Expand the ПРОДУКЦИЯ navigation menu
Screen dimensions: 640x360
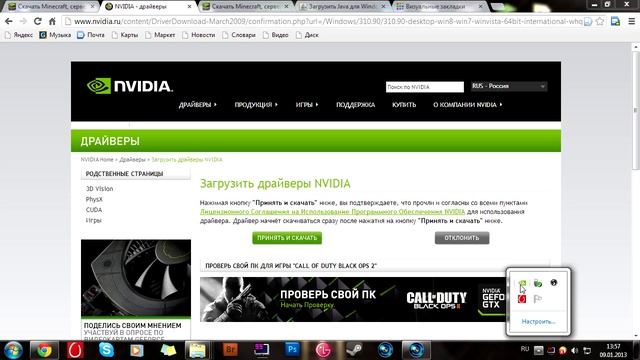[256, 105]
